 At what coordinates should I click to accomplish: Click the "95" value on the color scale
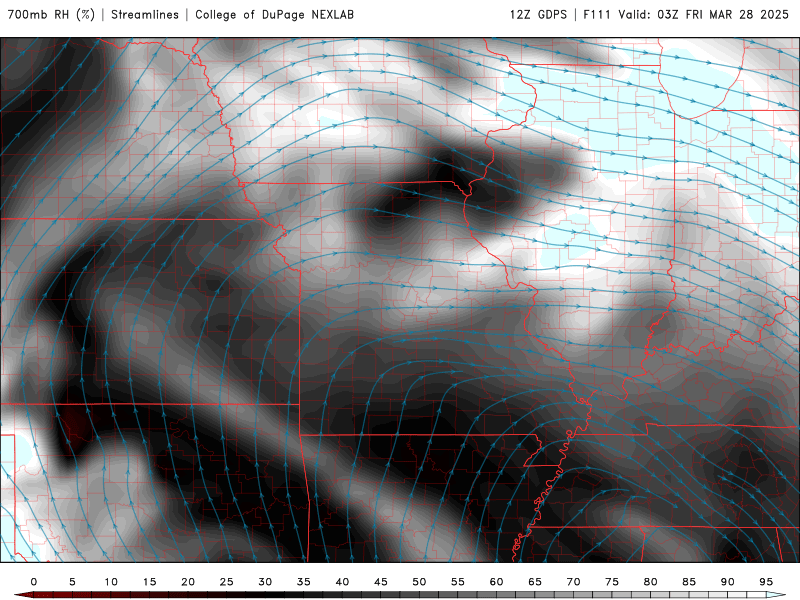point(766,582)
